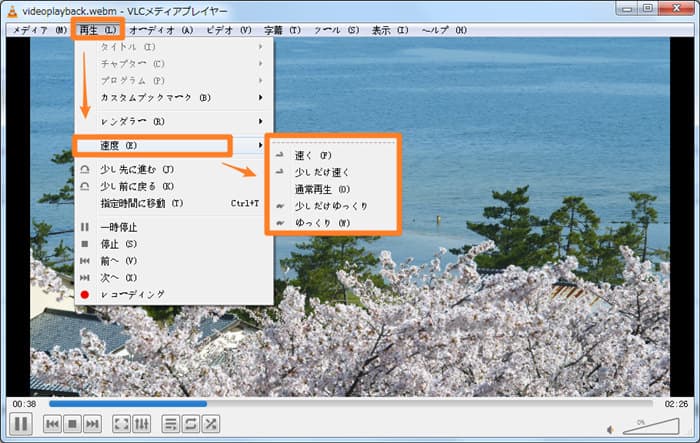Stop playback with the square stop button
Screen dimensions: 700x443
coord(72,424)
